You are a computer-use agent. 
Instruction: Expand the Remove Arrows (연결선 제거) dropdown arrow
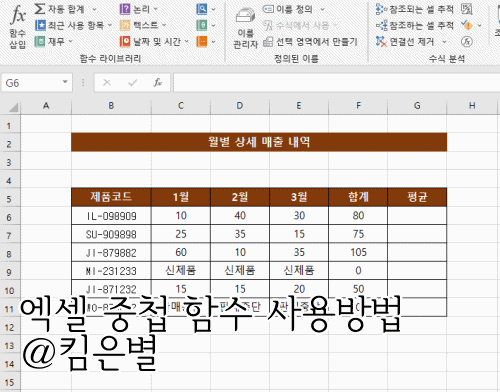444,42
